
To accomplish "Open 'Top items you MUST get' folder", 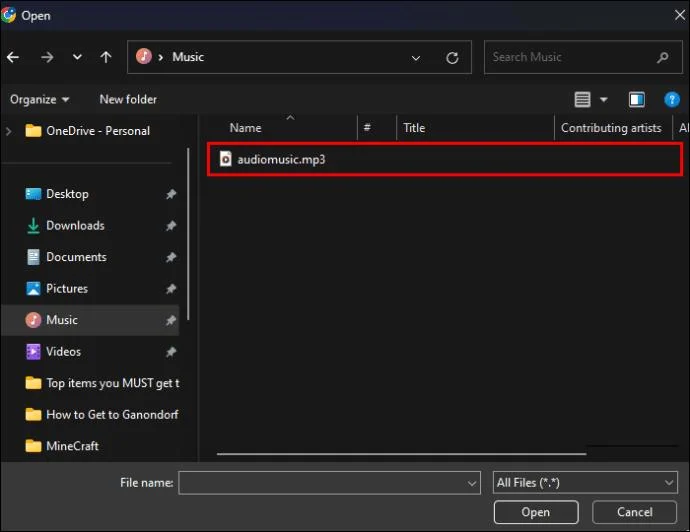I will pyautogui.click(x=102, y=383).
